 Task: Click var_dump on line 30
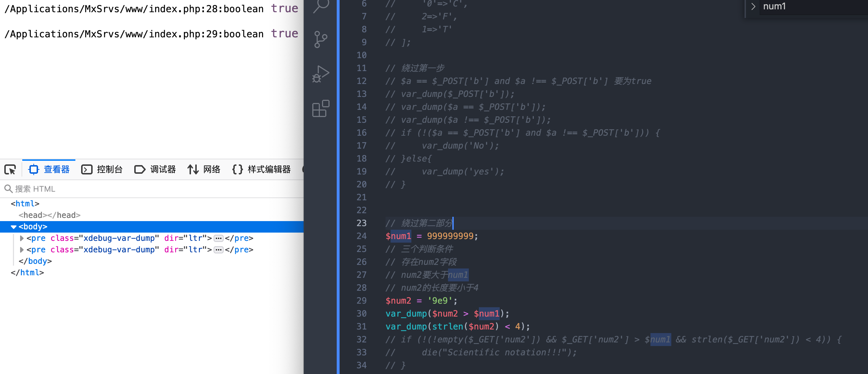coord(406,314)
